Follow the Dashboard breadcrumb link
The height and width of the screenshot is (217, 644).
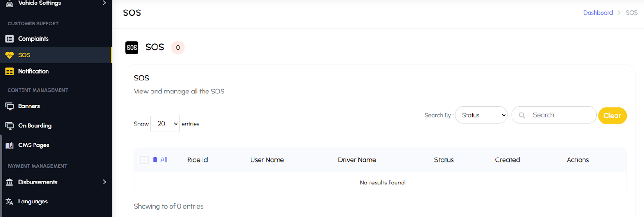click(598, 12)
